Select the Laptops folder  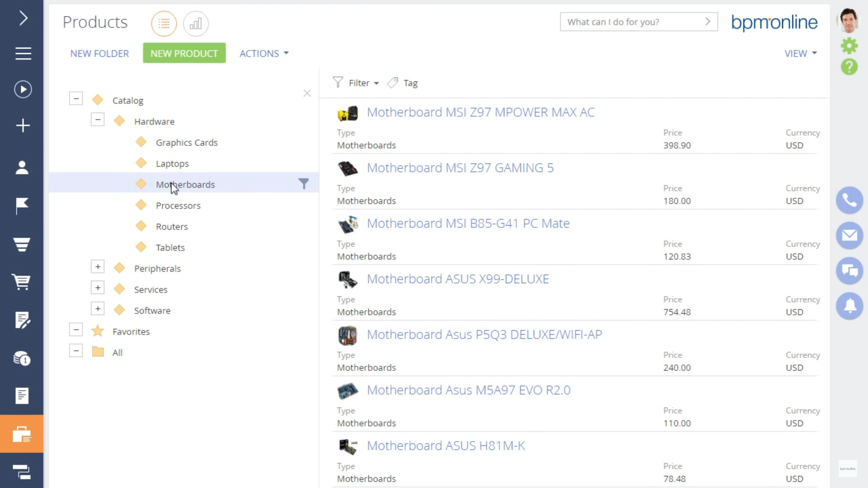[172, 164]
